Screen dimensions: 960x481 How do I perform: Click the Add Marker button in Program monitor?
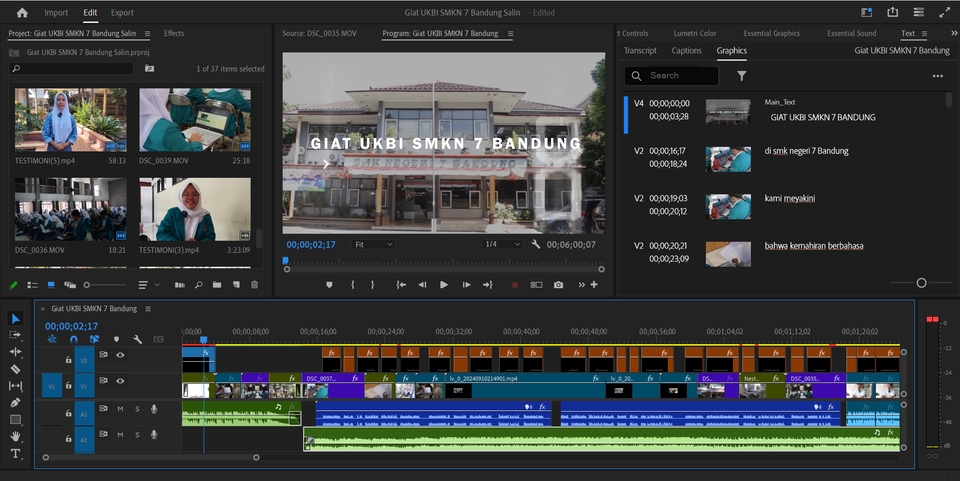tap(329, 285)
